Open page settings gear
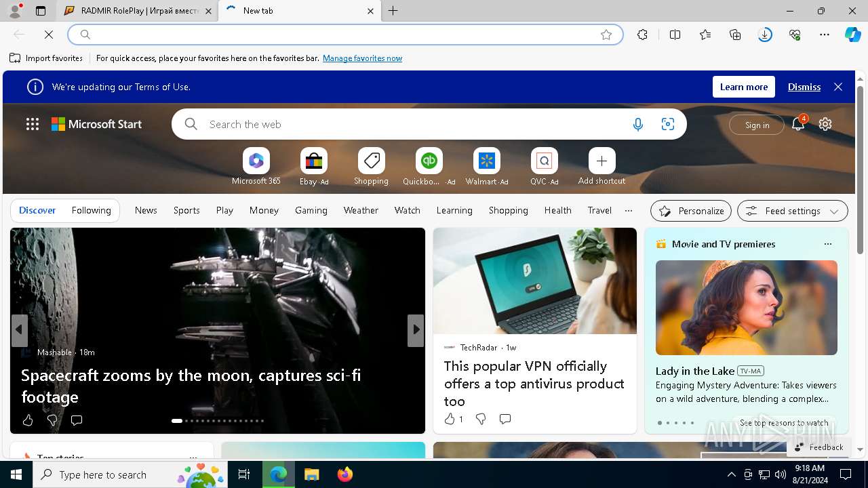 tap(825, 124)
